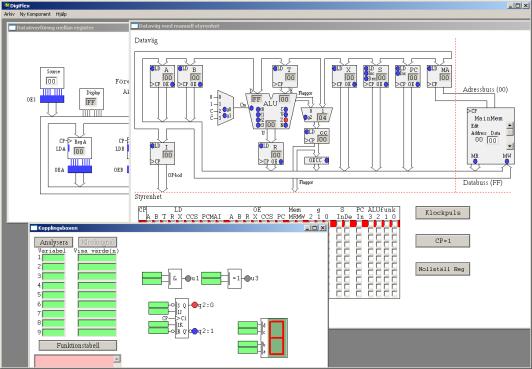This screenshot has width=532, height=369.
Task: Click the CP=1 button
Action: click(442, 241)
